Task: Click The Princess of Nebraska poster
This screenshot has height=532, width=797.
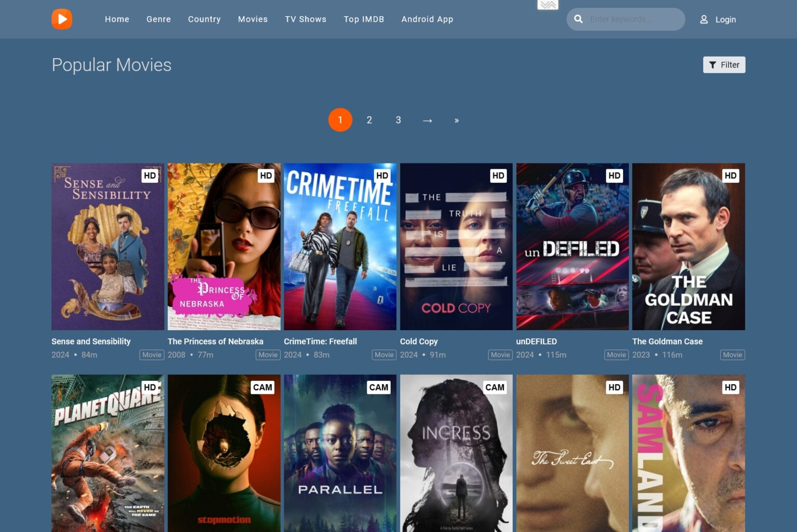Action: pos(224,247)
